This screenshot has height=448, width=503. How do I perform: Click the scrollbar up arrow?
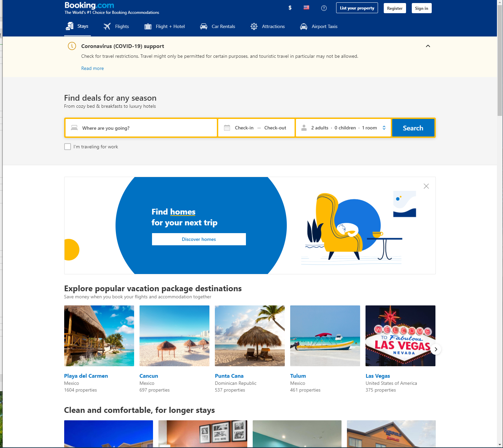tap(500, 3)
